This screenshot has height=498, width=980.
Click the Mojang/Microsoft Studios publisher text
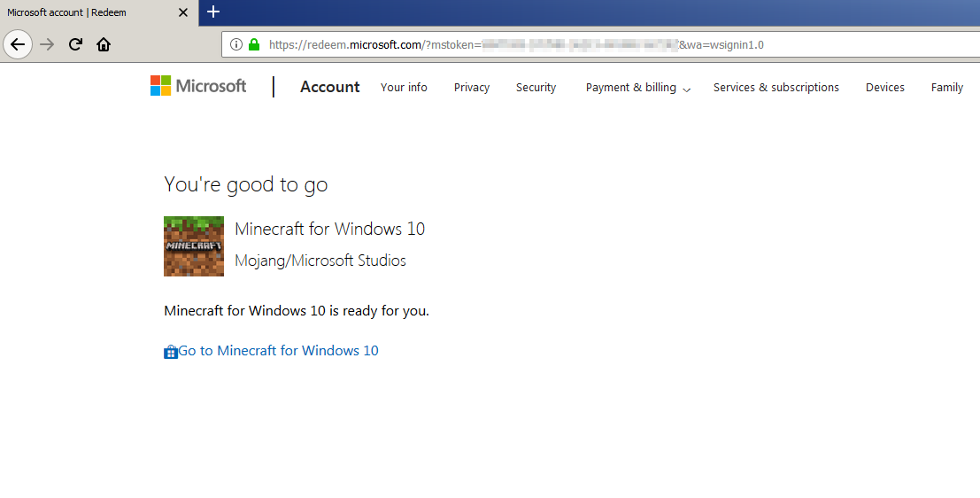[320, 261]
